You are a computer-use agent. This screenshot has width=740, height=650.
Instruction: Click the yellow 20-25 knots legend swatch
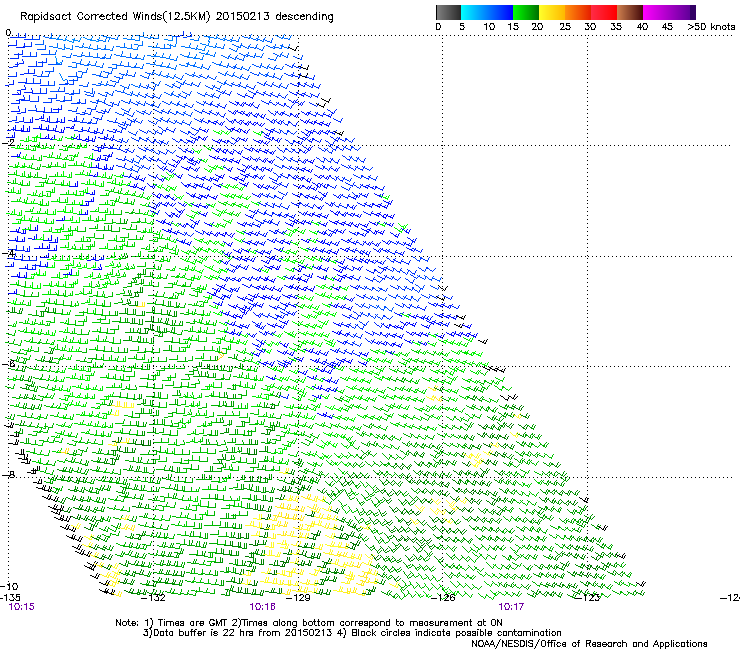coord(552,12)
